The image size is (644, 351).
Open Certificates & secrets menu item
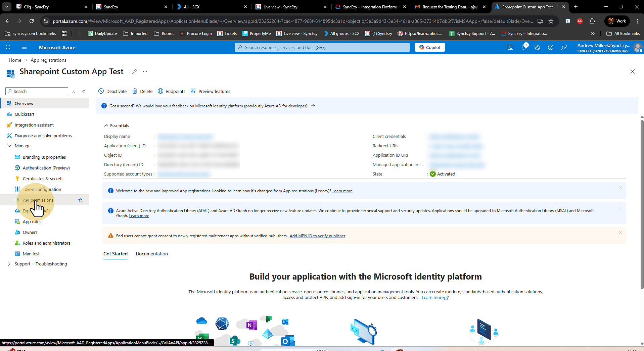point(43,179)
